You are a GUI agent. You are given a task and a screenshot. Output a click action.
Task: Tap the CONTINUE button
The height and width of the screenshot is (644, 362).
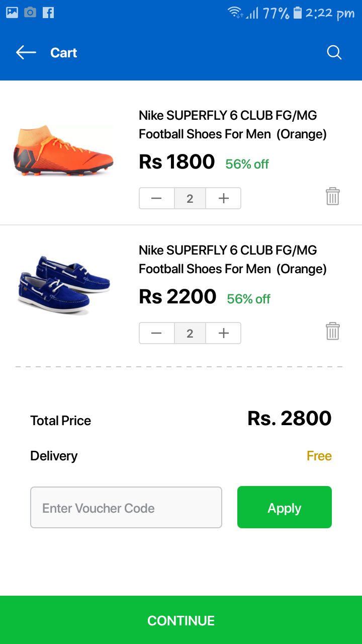(x=181, y=620)
